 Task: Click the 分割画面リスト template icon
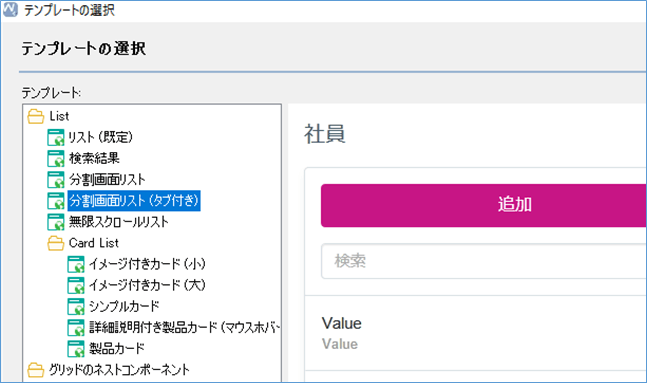tap(55, 180)
